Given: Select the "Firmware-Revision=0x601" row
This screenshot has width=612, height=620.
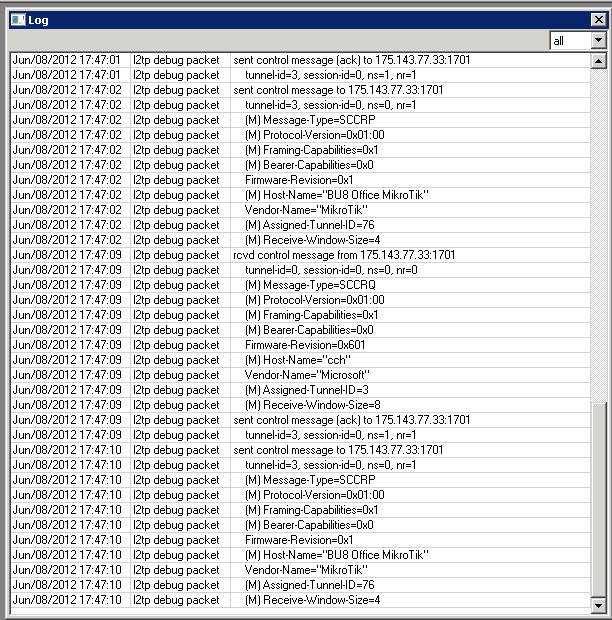Looking at the screenshot, I should 300,345.
